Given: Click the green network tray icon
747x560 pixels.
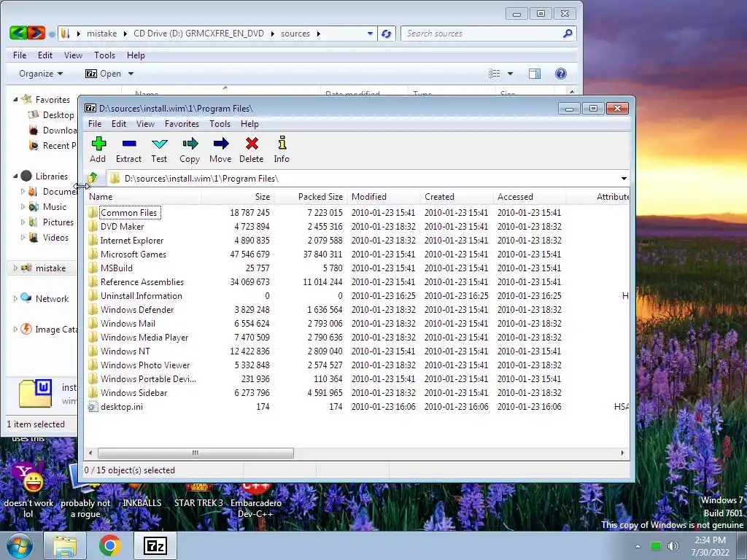Looking at the screenshot, I should 656,545.
